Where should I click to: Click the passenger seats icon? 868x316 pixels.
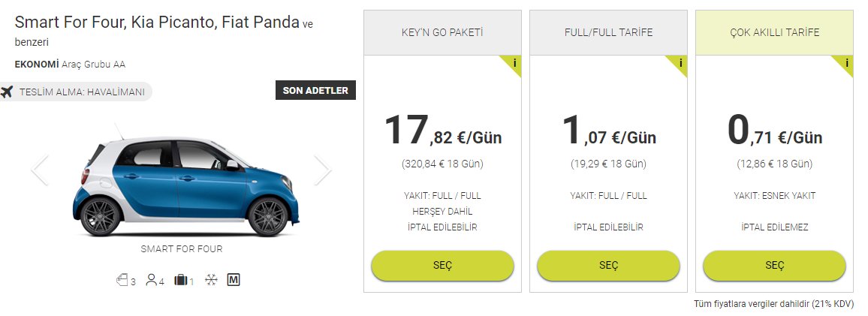152,281
